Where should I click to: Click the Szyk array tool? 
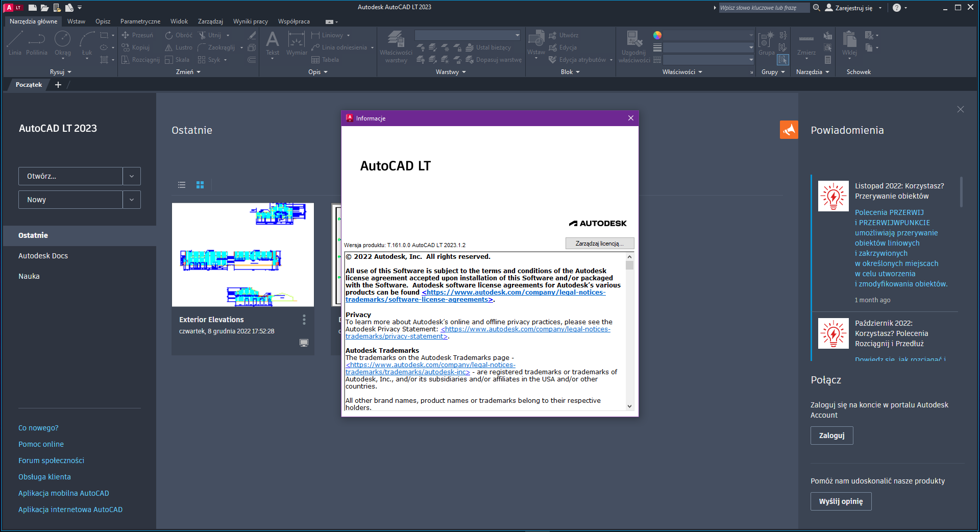tap(209, 60)
